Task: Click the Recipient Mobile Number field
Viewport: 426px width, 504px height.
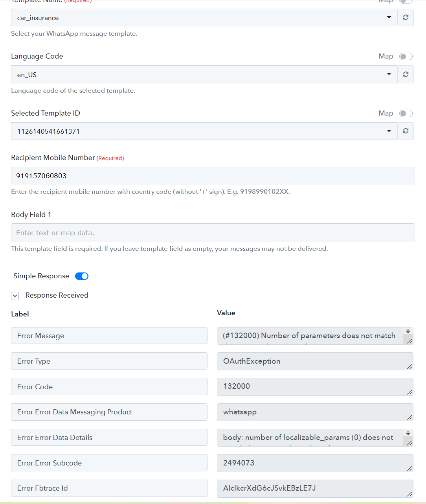Action: (x=213, y=175)
